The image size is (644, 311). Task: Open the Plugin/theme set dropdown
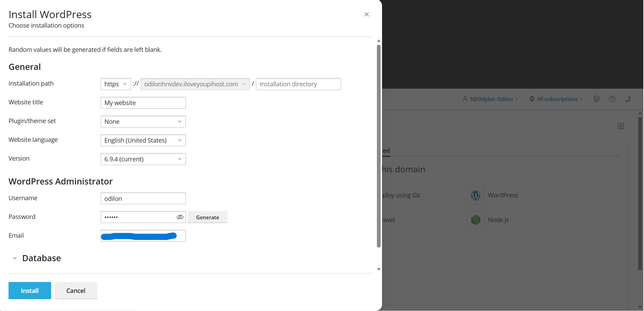pyautogui.click(x=143, y=122)
